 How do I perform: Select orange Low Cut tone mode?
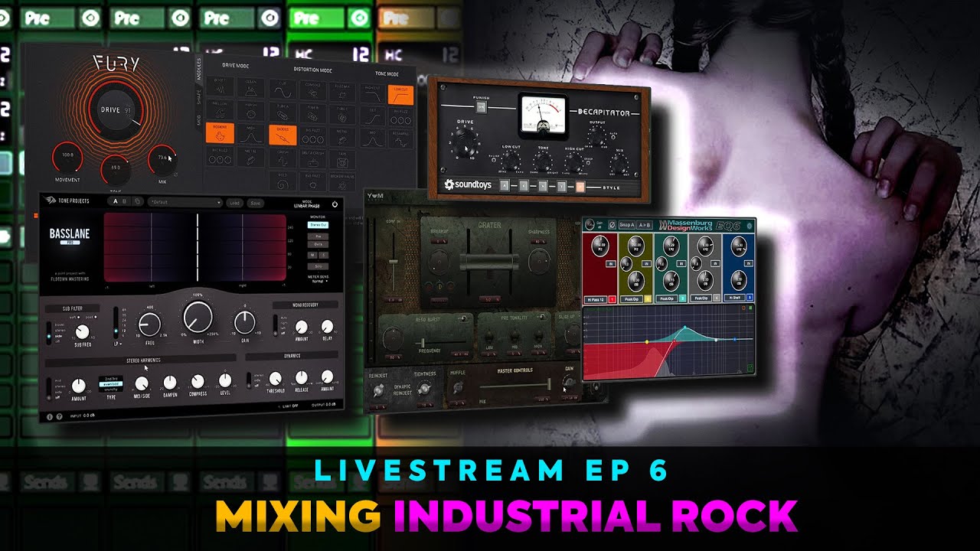click(x=400, y=95)
